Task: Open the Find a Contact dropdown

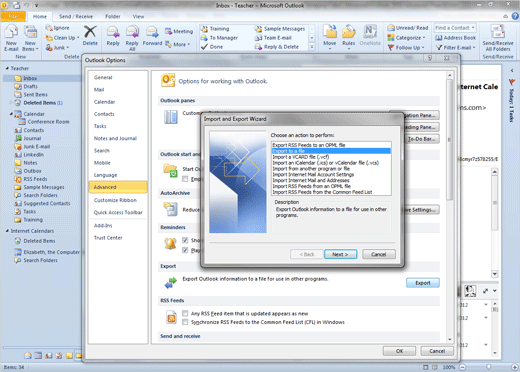Action: pyautogui.click(x=473, y=28)
